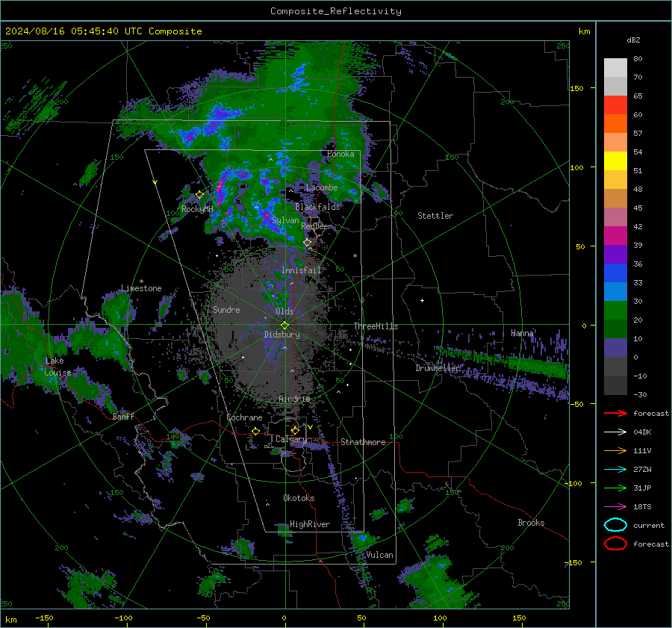Click the 'Drumheller' city label

click(x=438, y=368)
